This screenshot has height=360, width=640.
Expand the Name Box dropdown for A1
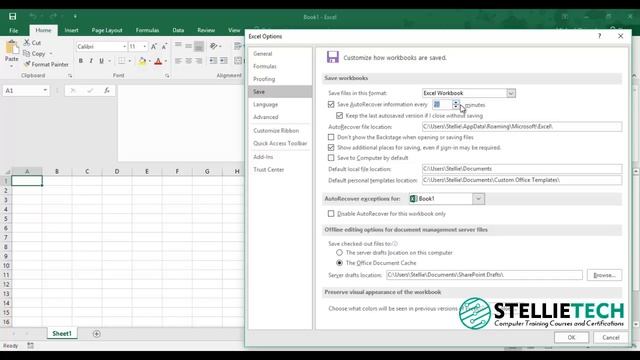(45, 90)
